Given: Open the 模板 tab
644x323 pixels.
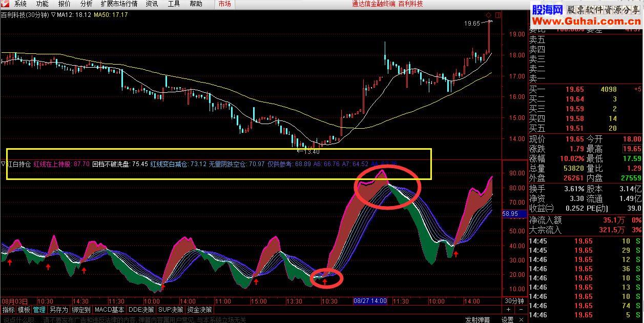Looking at the screenshot, I should click(24, 310).
